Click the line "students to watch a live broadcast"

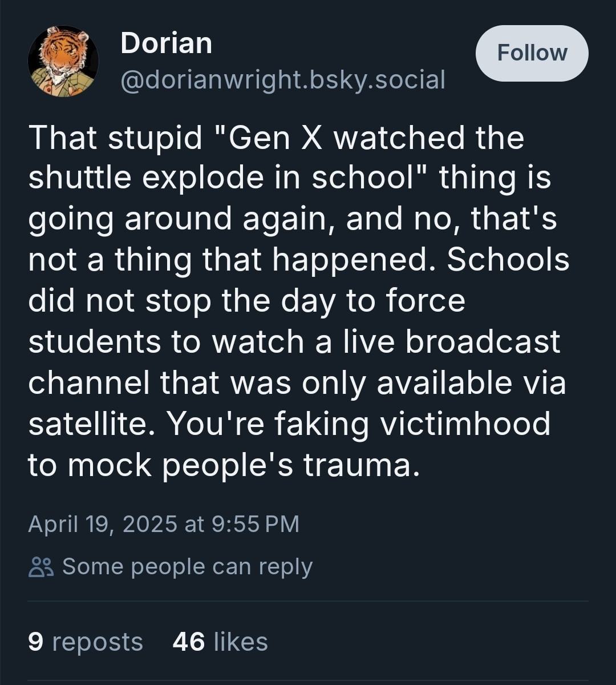click(294, 342)
